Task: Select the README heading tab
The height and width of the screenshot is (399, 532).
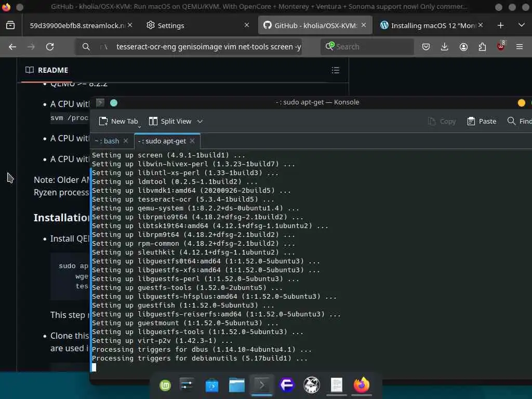Action: point(46,70)
